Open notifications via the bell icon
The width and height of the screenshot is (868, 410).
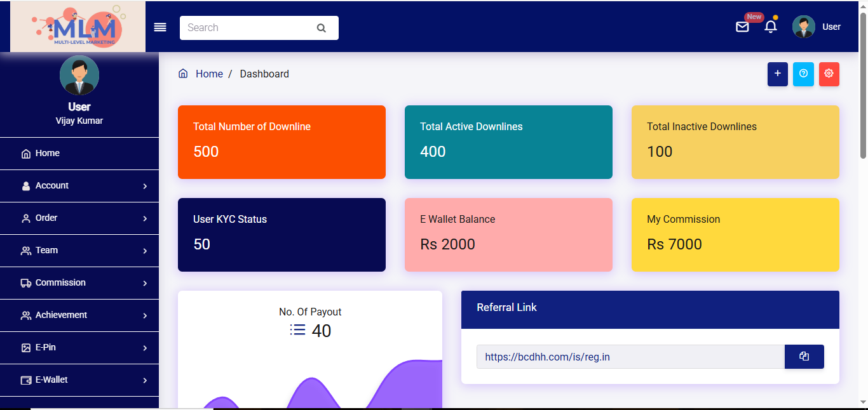click(x=770, y=27)
